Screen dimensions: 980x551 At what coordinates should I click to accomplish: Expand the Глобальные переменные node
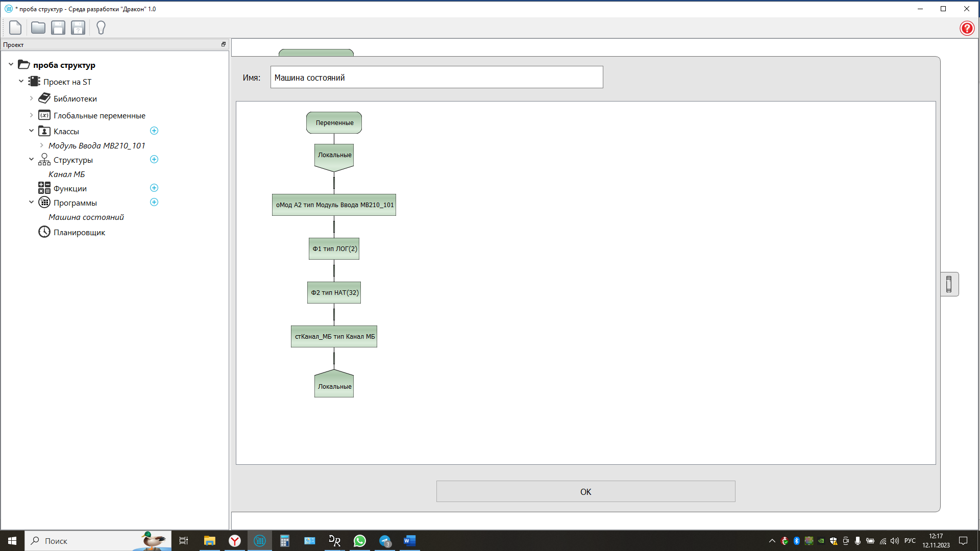pyautogui.click(x=31, y=115)
